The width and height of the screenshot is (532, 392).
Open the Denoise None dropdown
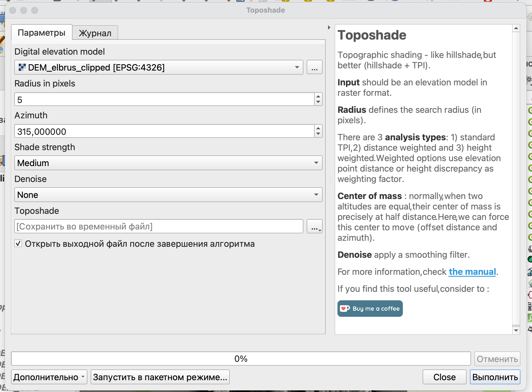(x=168, y=195)
